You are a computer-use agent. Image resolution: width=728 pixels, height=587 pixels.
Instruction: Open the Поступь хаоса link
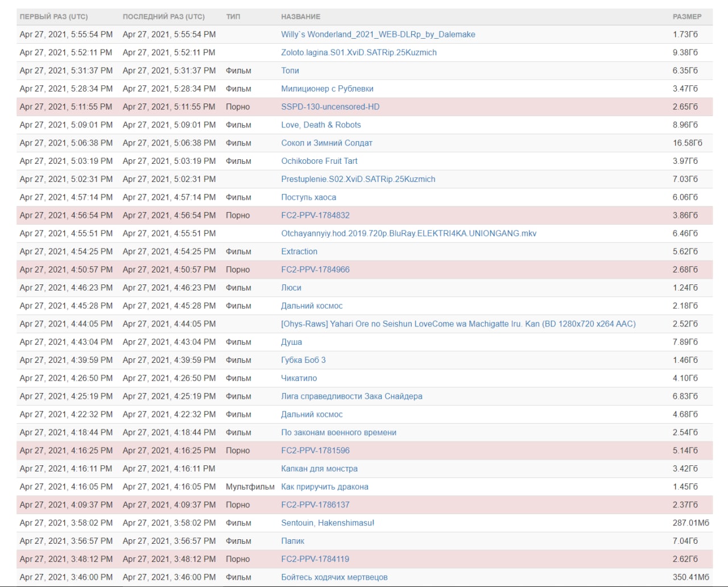[308, 197]
